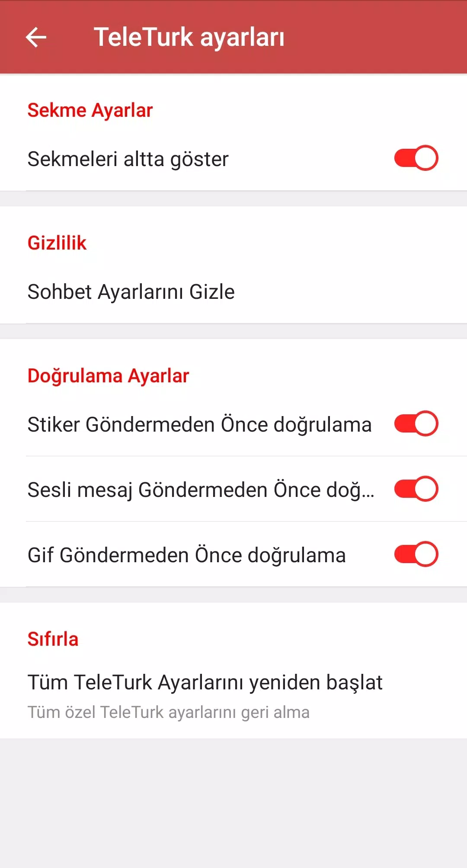Click the TeleTurk ayarları title
The image size is (467, 868).
point(189,37)
